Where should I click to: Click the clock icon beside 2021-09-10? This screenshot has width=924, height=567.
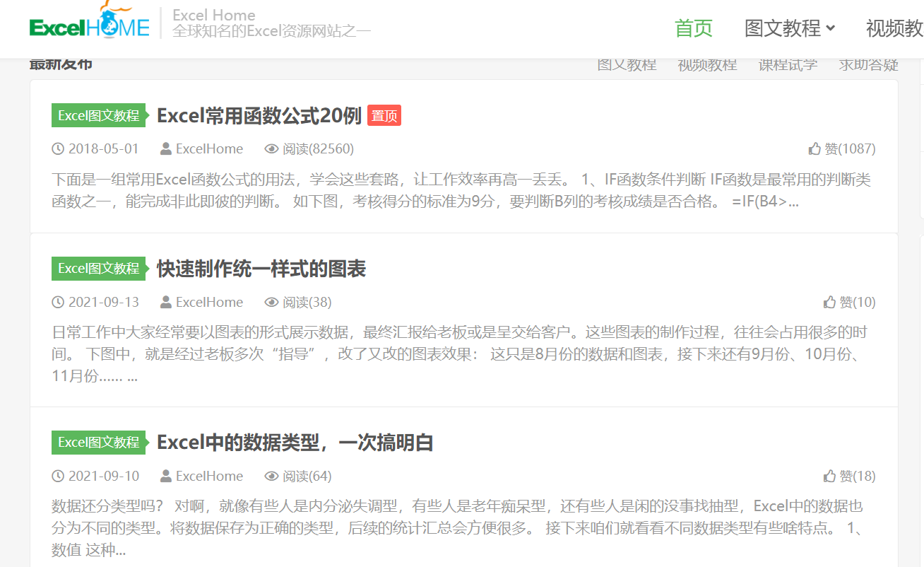point(58,476)
